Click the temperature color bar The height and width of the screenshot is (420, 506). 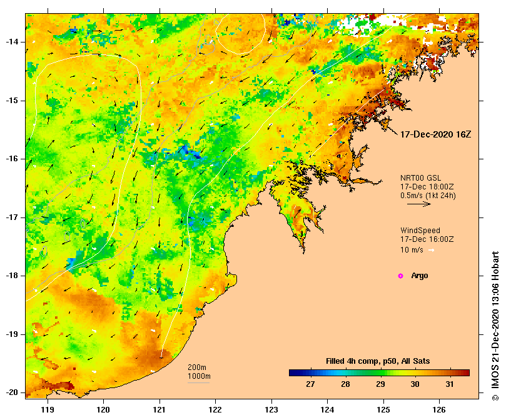[379, 373]
